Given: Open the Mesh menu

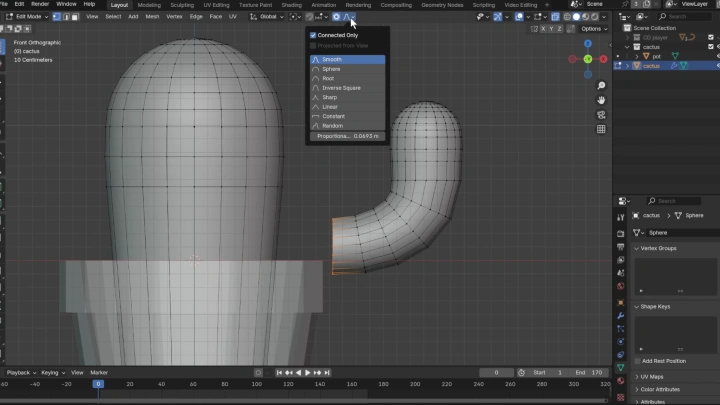Looking at the screenshot, I should [x=152, y=17].
